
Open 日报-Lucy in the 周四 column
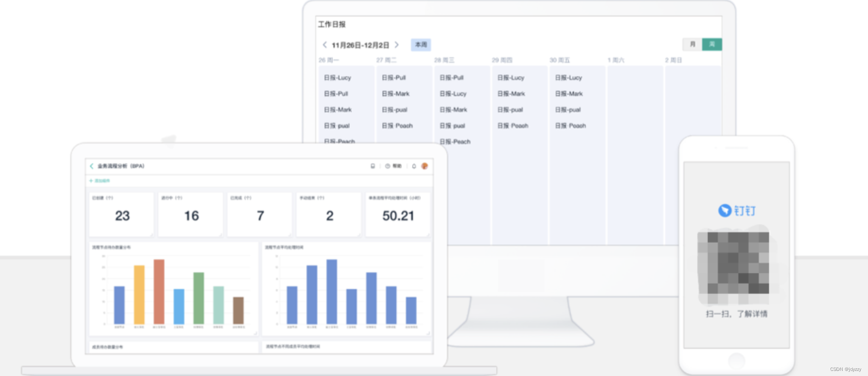point(511,78)
